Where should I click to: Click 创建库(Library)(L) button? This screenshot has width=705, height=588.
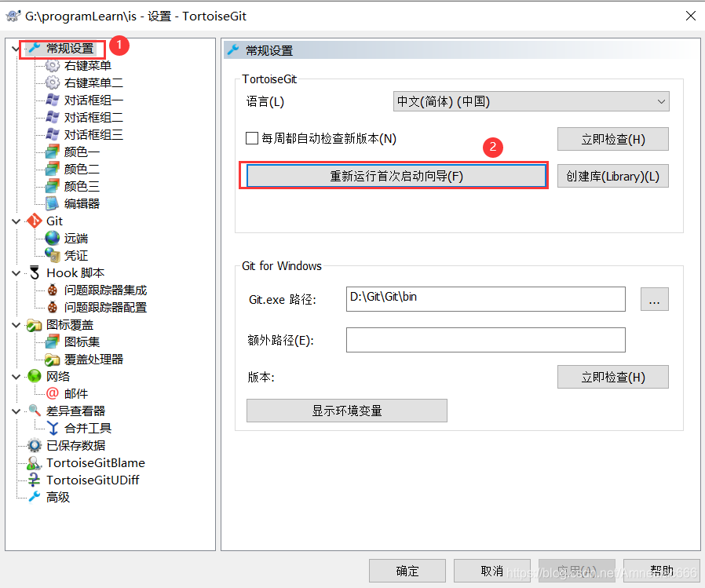click(613, 176)
